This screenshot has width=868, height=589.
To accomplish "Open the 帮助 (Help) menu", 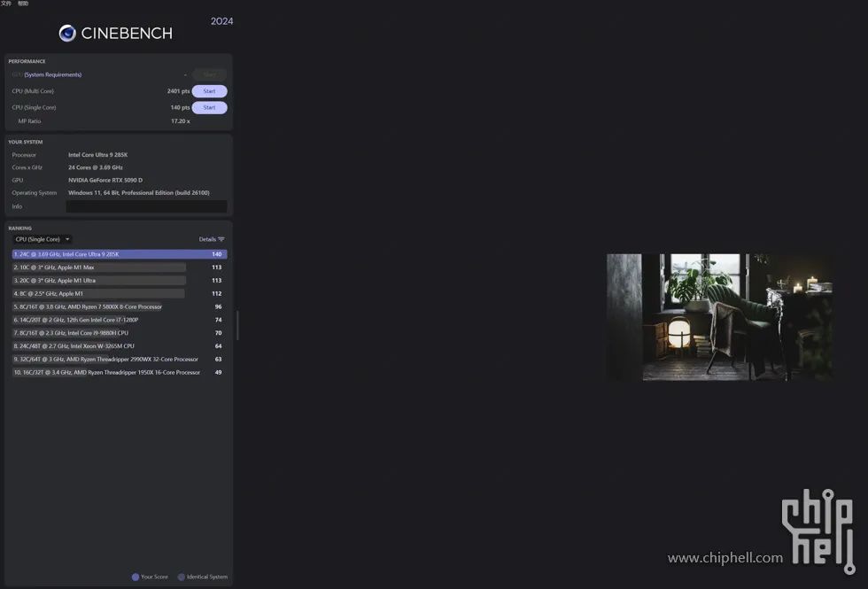I will click(x=23, y=4).
